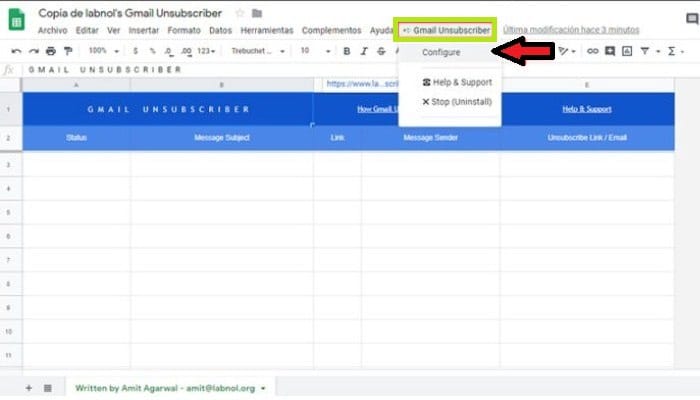This screenshot has width=700, height=400.
Task: Expand filter views dropdown arrow
Action: (x=658, y=52)
